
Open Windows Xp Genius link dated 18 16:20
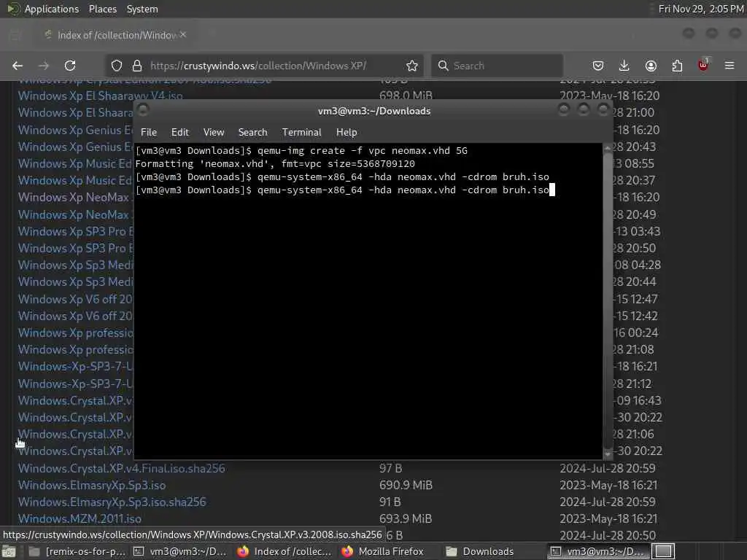(75, 130)
